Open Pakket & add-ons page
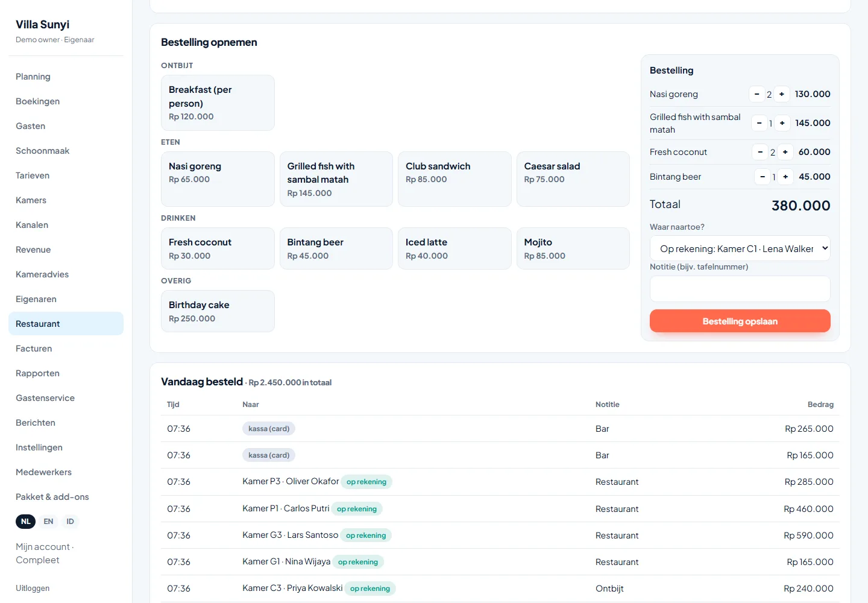The height and width of the screenshot is (603, 868). tap(66, 497)
